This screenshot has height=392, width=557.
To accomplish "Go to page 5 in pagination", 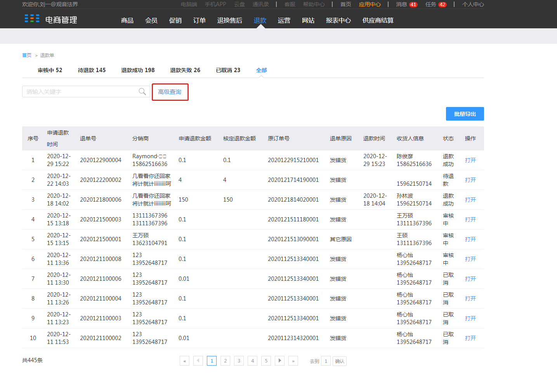I will [x=266, y=361].
